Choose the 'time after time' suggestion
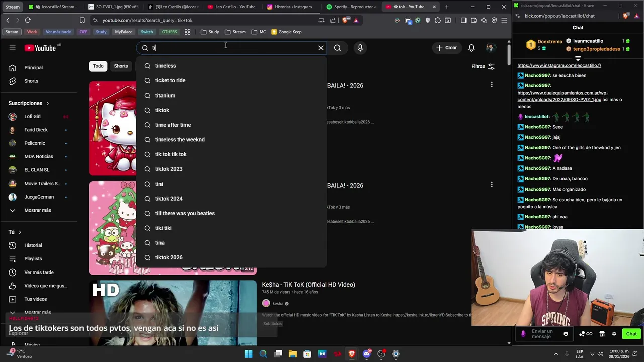Viewport: 644px width, 362px height. (231, 125)
